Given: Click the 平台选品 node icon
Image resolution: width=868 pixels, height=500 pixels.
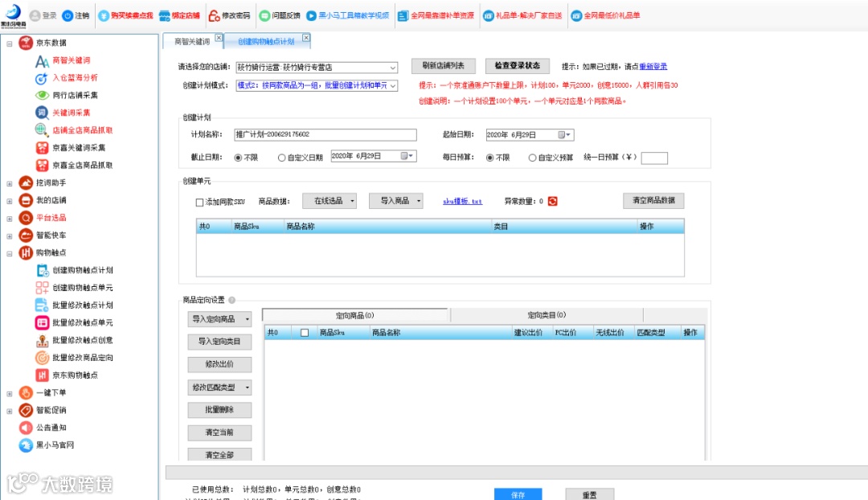Looking at the screenshot, I should click(26, 218).
